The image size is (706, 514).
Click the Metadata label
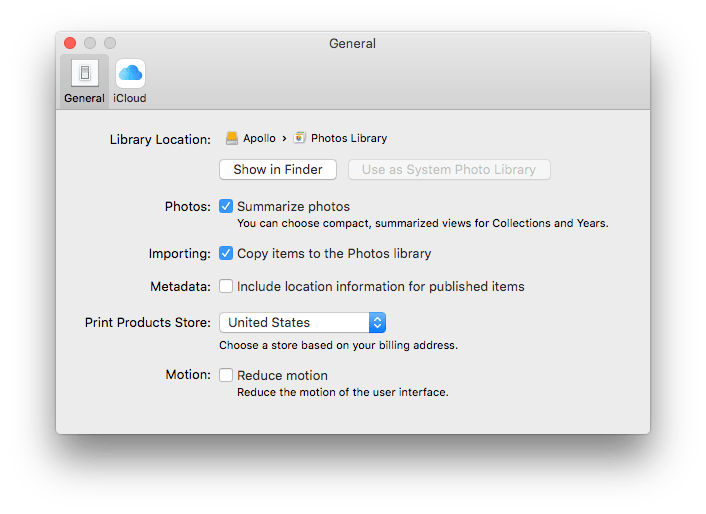tap(180, 287)
